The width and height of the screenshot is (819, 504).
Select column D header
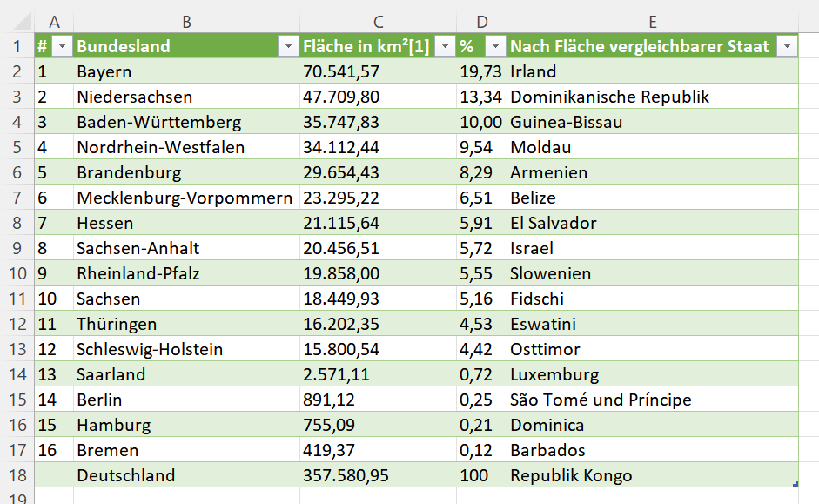[481, 22]
